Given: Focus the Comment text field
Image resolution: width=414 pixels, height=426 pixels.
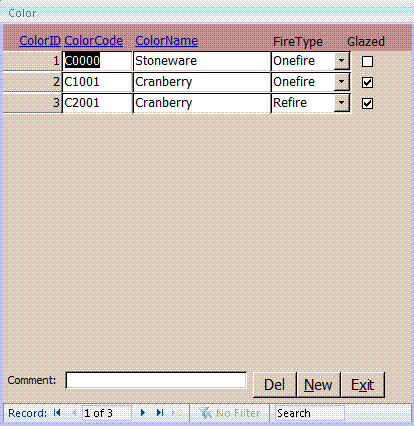Looking at the screenshot, I should point(156,380).
